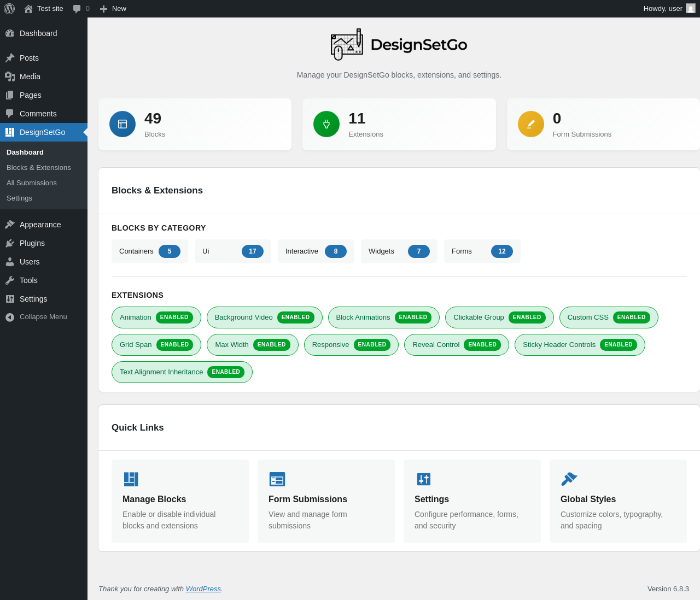
Task: Open the Form Submissions quick link title
Action: (308, 499)
